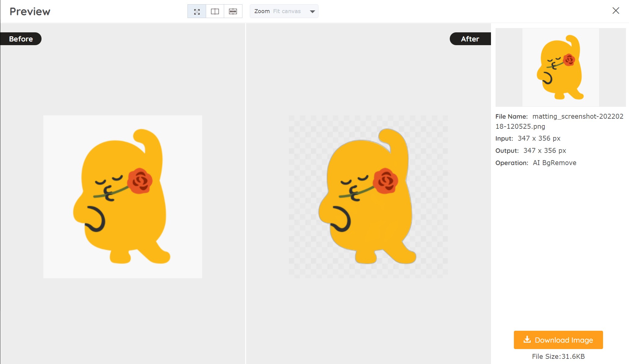Click the File Size:31.6KB text

[x=558, y=356]
